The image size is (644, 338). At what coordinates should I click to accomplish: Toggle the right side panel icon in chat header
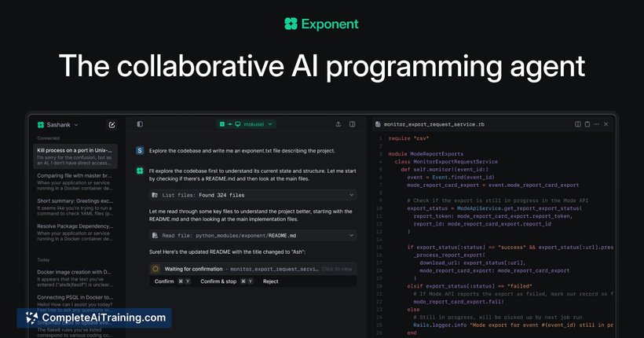[353, 124]
